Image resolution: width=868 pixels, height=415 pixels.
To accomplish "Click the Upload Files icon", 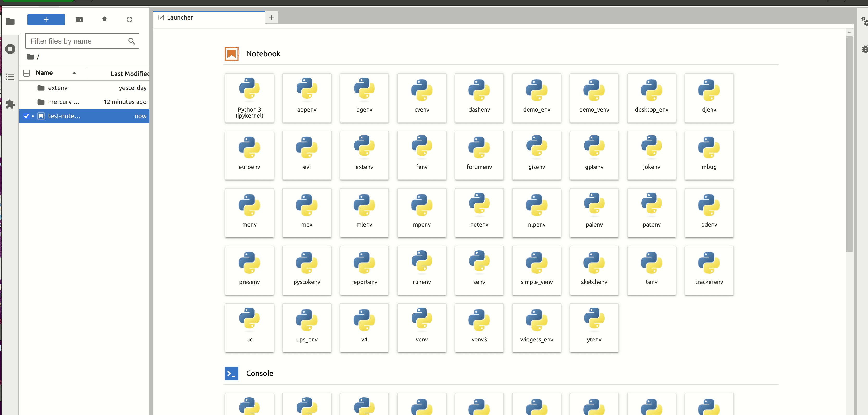I will [x=104, y=20].
